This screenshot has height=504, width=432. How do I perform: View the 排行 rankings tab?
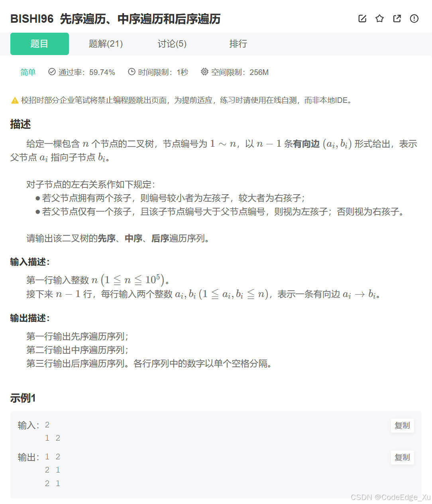click(x=238, y=44)
